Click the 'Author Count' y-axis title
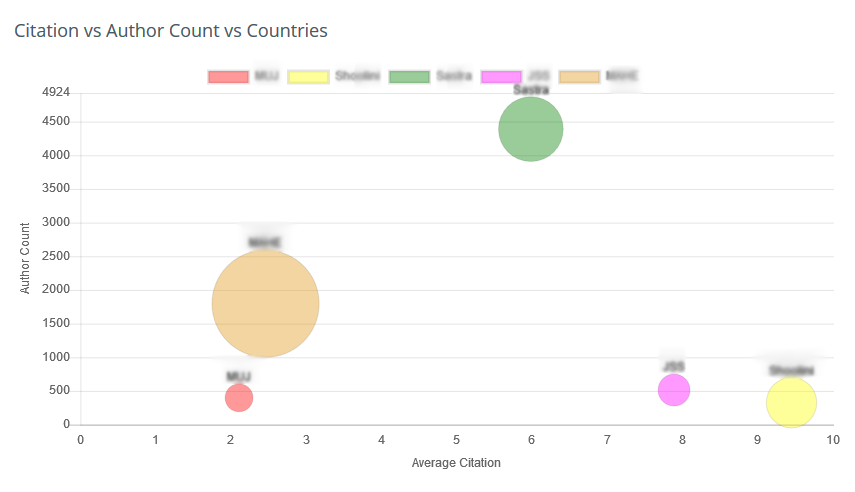This screenshot has width=855, height=492. [26, 257]
